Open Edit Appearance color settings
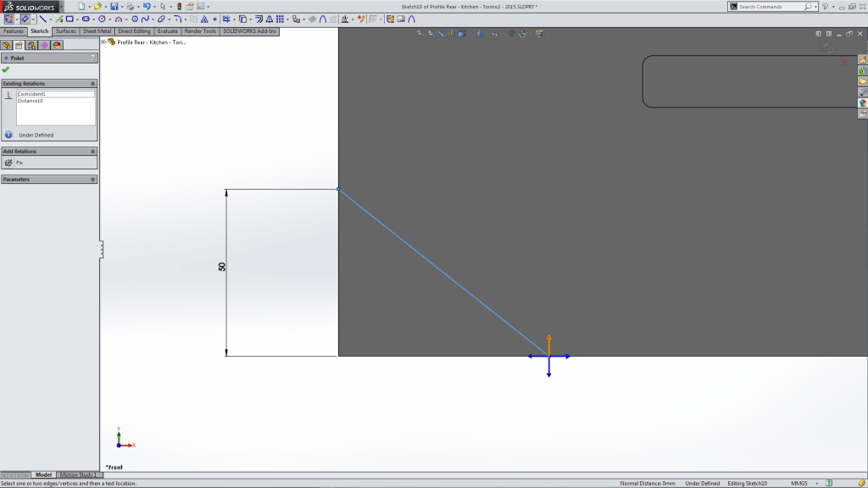The image size is (868, 488). coord(522,34)
